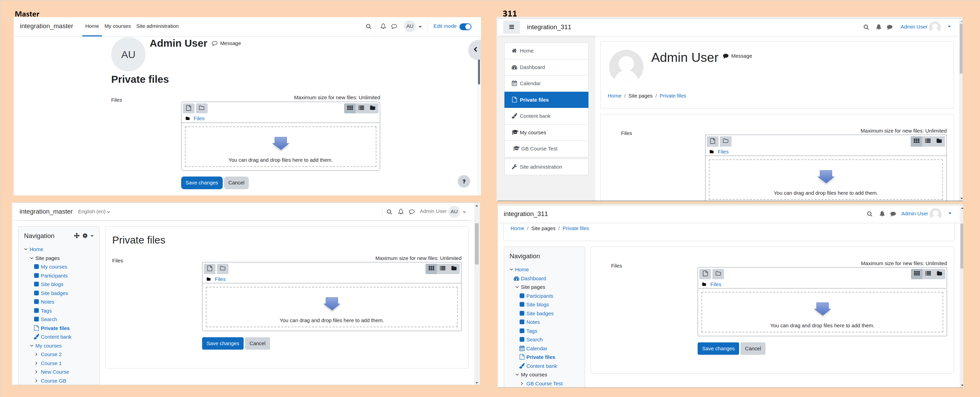Screen dimensions: 980x397
Task: Click Files path link in Master bottom file manager
Action: (220, 279)
